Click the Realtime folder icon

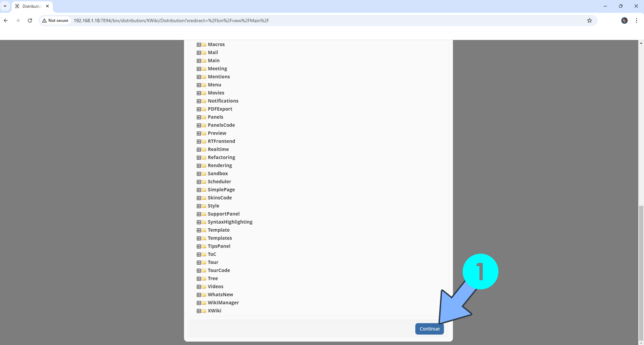[x=204, y=150]
